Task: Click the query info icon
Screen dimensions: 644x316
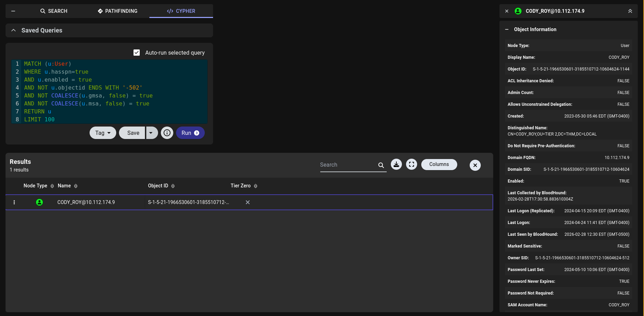Action: click(x=167, y=133)
